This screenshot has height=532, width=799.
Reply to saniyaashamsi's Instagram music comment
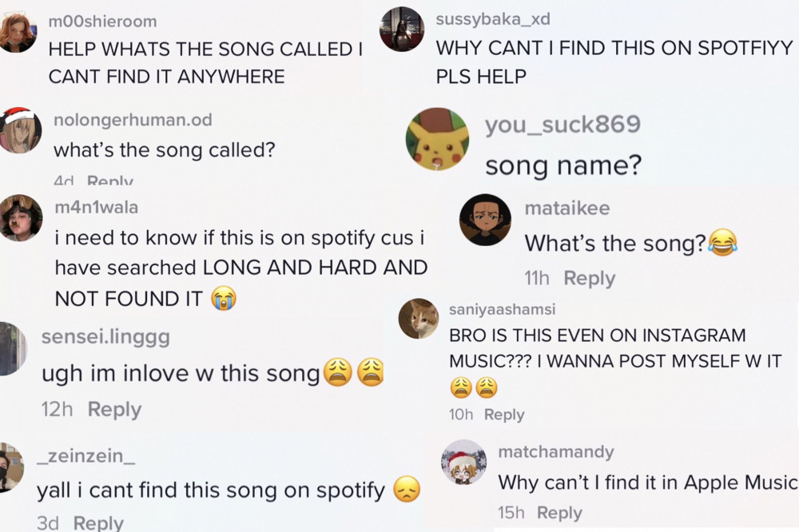pos(504,415)
